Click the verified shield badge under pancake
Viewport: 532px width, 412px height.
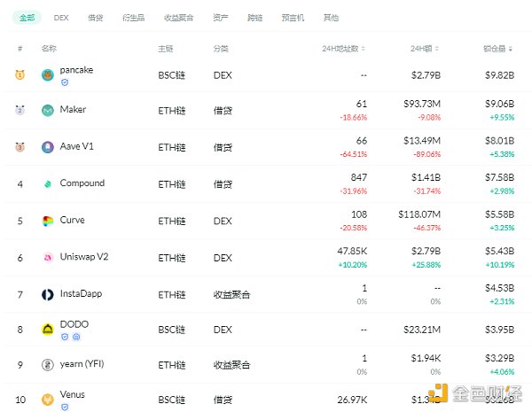pos(64,82)
